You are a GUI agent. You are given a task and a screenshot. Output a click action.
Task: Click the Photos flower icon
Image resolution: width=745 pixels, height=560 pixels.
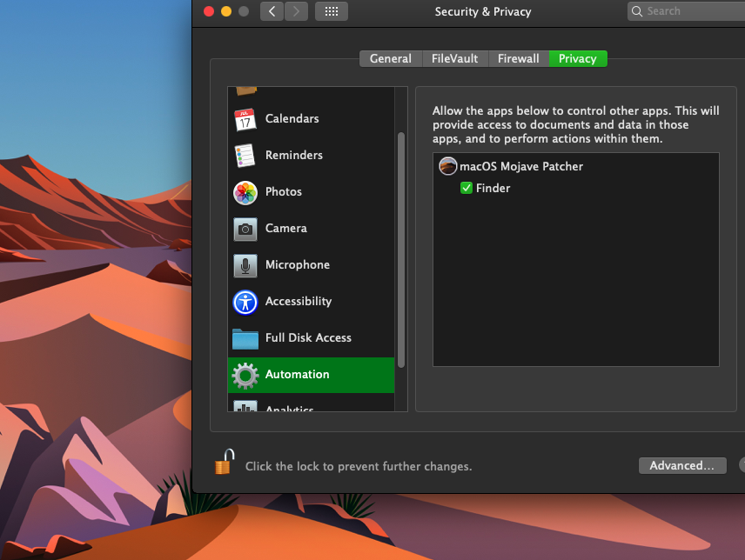[x=245, y=193]
